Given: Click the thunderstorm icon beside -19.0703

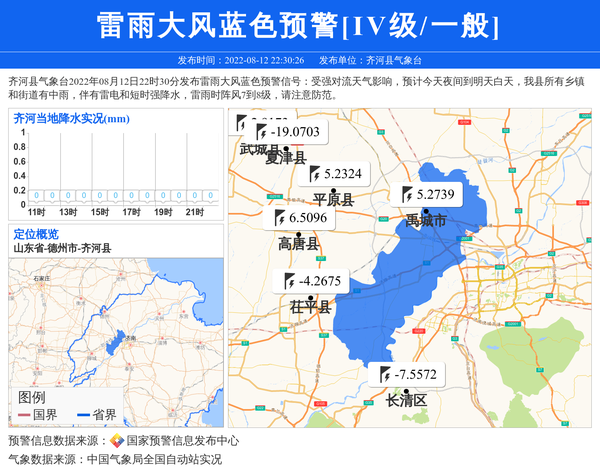Looking at the screenshot, I should coord(262,132).
